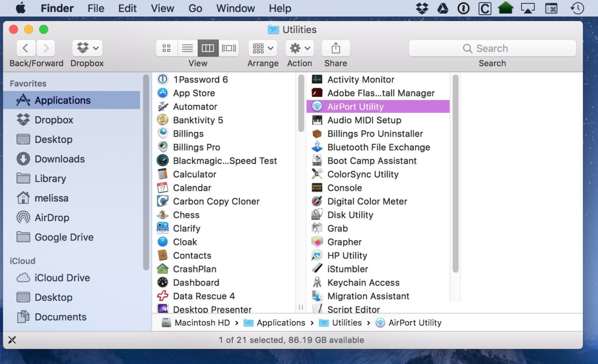The width and height of the screenshot is (598, 364).
Task: Click inside the Search field
Action: pos(492,48)
